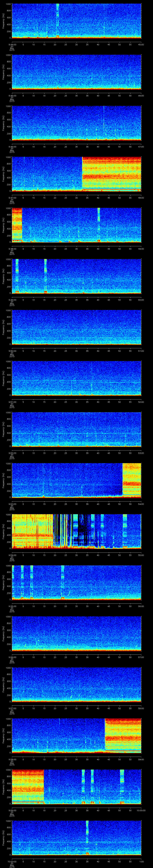Screen dimensions: 153x868
Task: Click the 9:55:00 start time label
Action: click(x=12, y=606)
